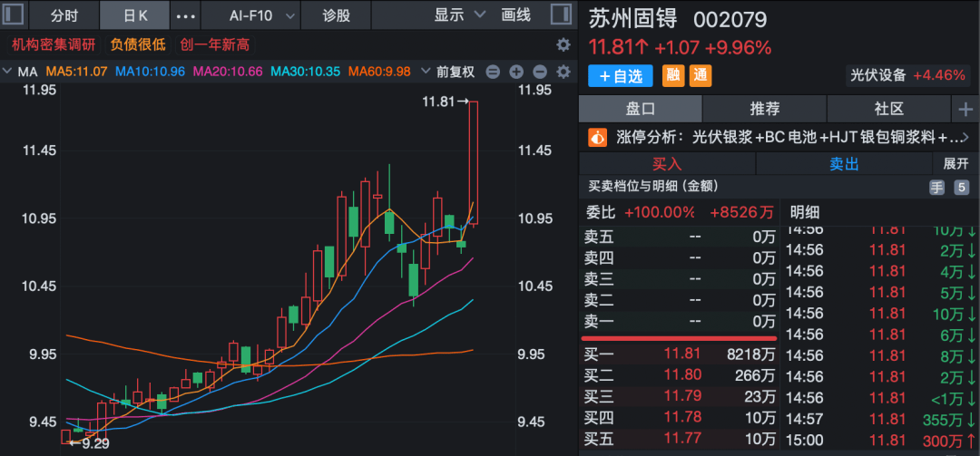Click the 通 stock connect badge
The height and width of the screenshot is (456, 980).
coord(701,76)
